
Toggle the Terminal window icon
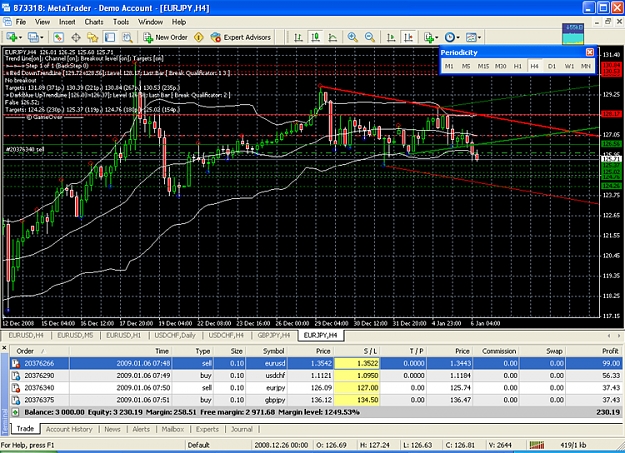coord(110,37)
